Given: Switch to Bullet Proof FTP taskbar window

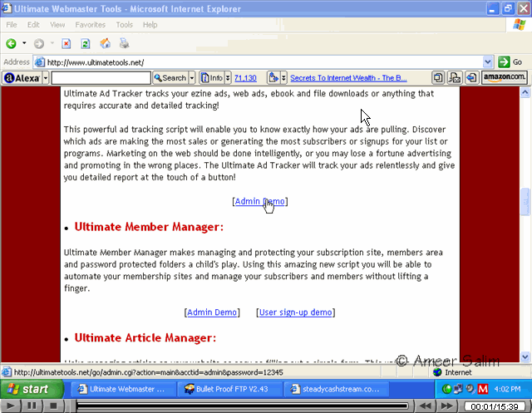Looking at the screenshot, I should (230, 389).
